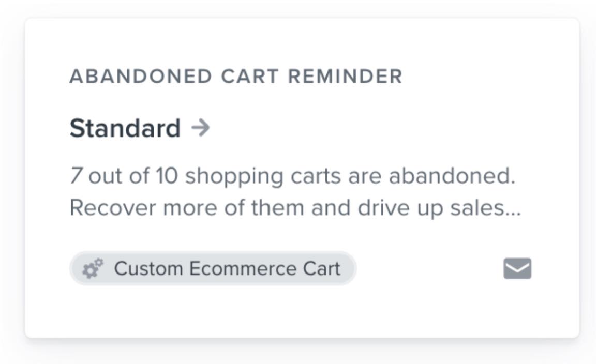Click the mail icon at the card's bottom right
Image resolution: width=597 pixels, height=364 pixels.
pos(517,268)
